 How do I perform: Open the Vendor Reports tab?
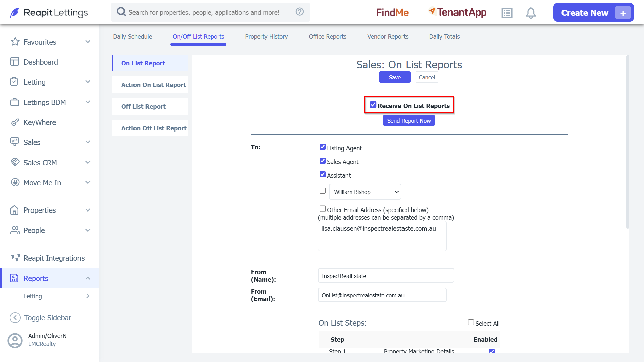coord(388,37)
